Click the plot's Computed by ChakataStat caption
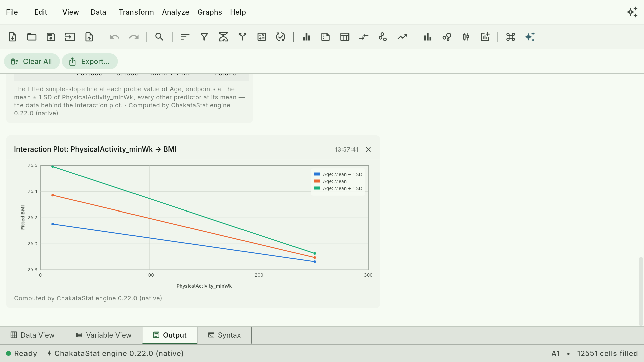The image size is (644, 362). click(x=88, y=298)
